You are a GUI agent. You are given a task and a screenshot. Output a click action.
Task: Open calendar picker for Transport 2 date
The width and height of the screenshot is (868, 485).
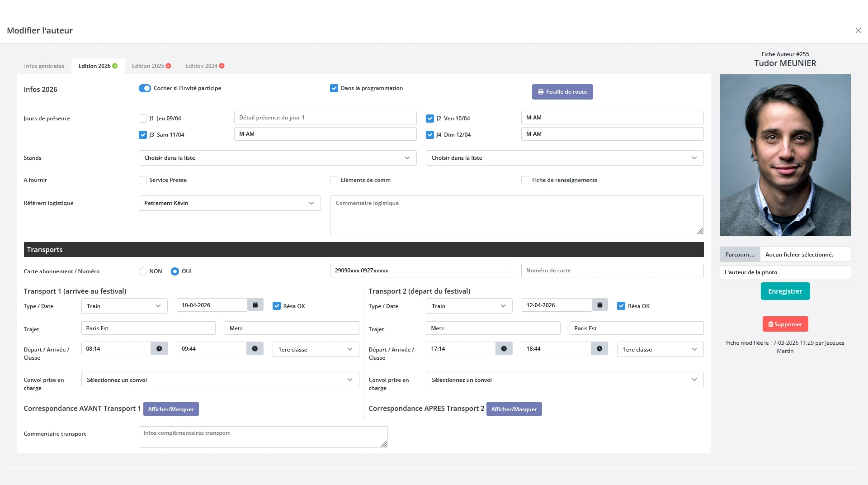click(x=599, y=305)
